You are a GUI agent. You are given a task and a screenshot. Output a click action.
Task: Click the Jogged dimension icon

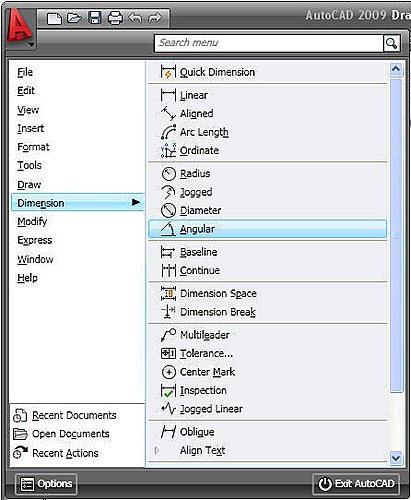click(x=168, y=192)
